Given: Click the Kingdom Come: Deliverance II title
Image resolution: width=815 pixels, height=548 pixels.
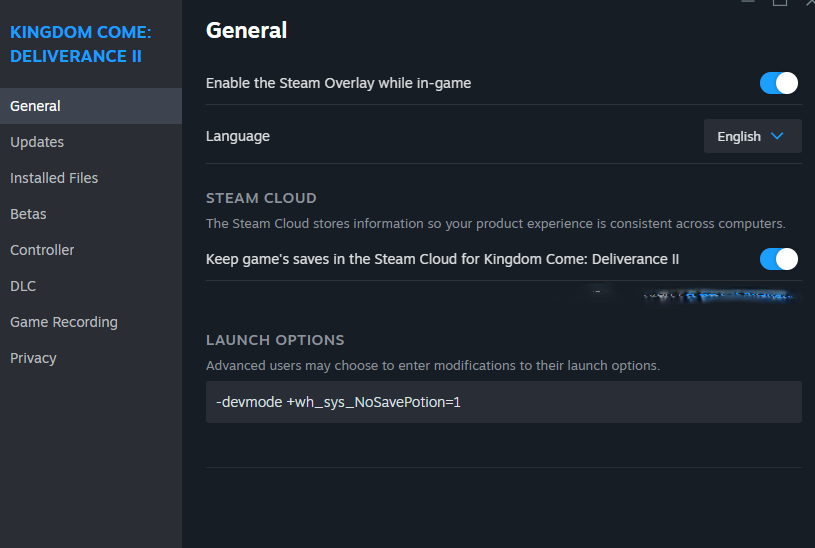Looking at the screenshot, I should [80, 44].
